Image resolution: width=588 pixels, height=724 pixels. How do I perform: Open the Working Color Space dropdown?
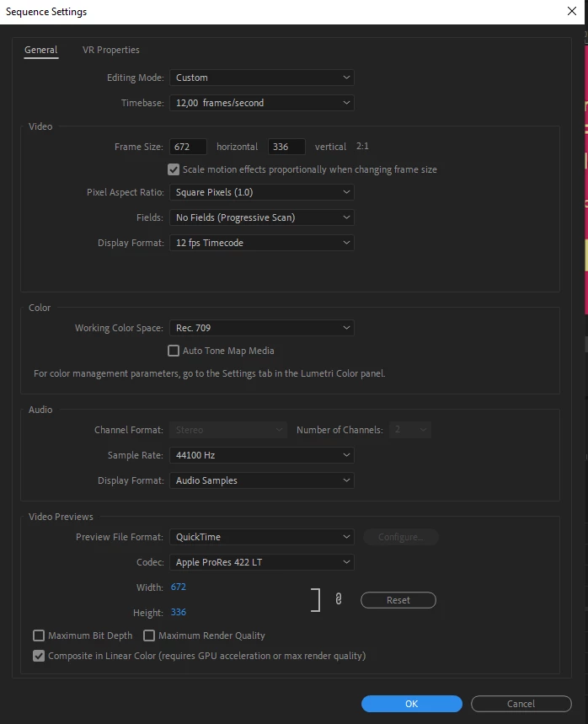click(262, 328)
